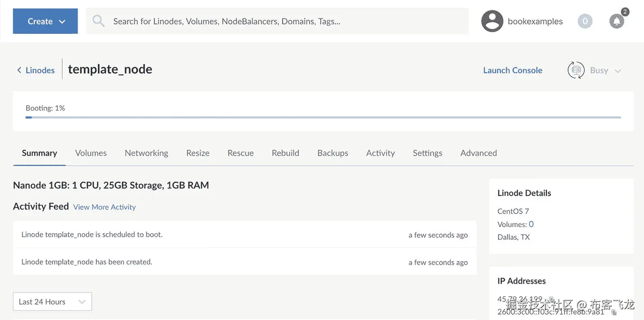Viewport: 644px width, 320px height.
Task: Open the Last 24 Hours selector
Action: point(52,301)
